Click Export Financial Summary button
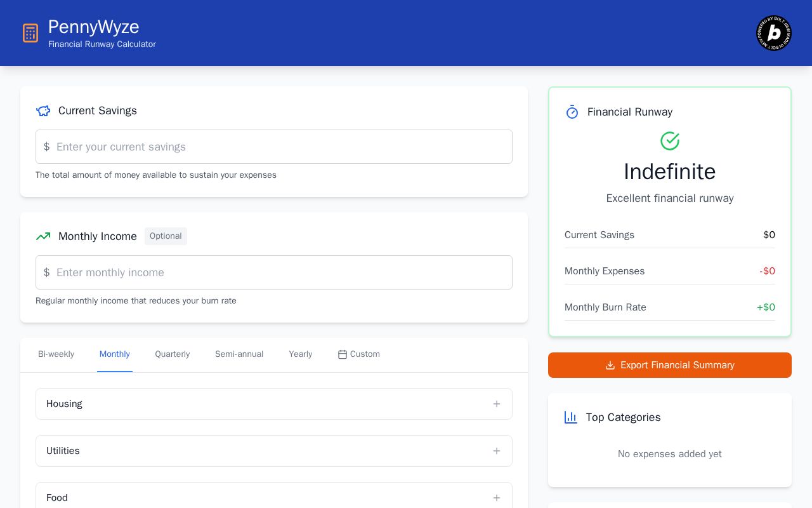 [x=670, y=365]
